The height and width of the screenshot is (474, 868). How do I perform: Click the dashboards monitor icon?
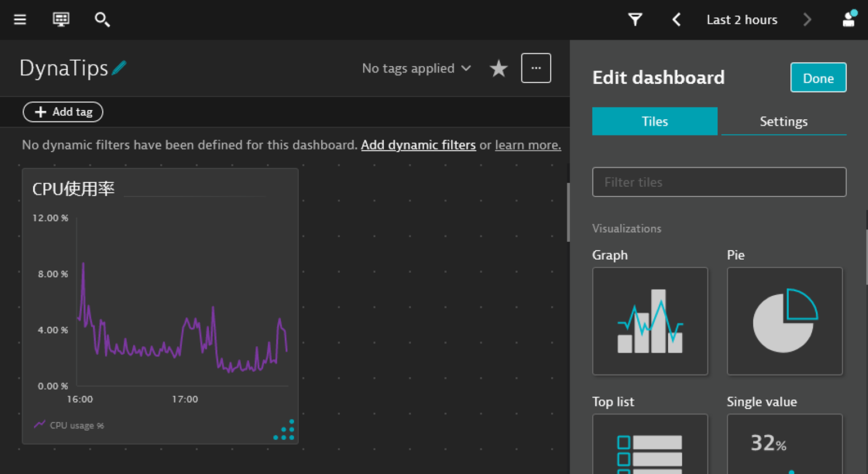[x=61, y=20]
